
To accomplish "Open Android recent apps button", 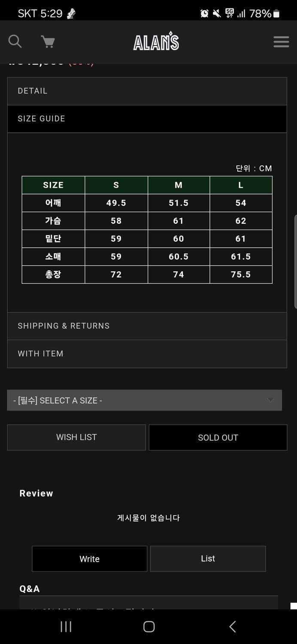I will 66,626.
